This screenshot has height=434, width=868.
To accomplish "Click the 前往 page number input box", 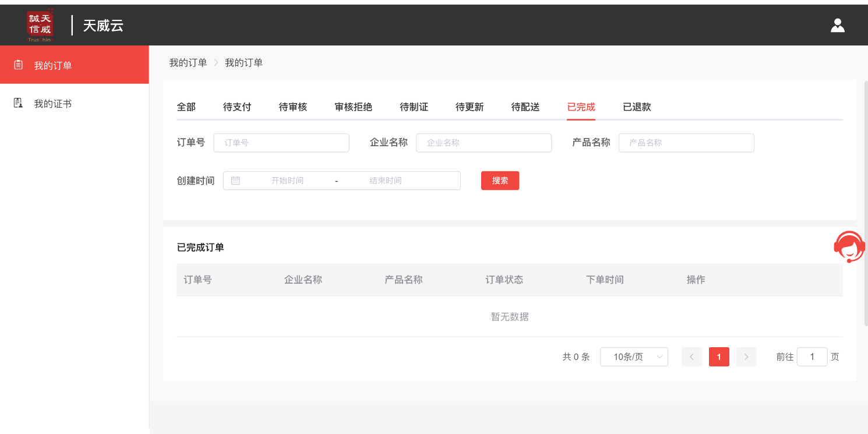I will click(x=812, y=357).
